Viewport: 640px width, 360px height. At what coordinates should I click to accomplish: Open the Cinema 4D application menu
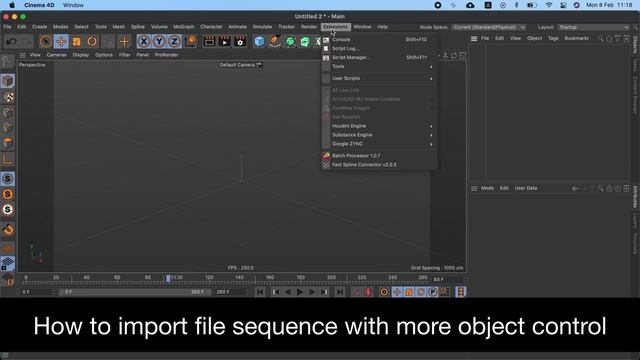[39, 5]
